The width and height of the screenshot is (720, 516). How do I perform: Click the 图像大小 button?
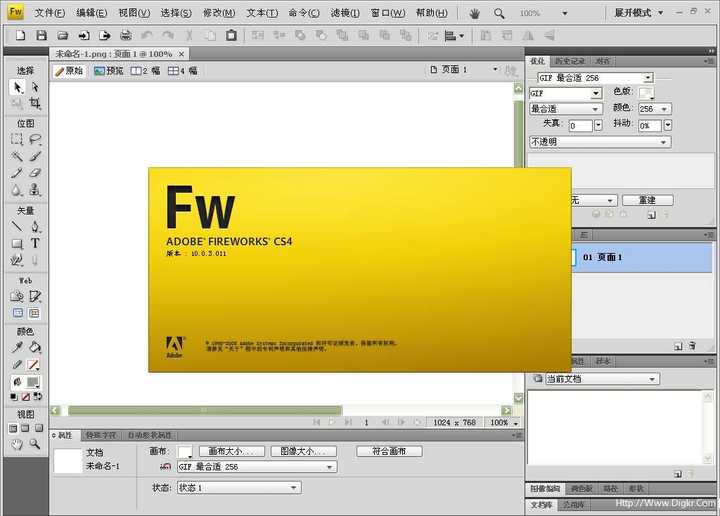pos(303,451)
